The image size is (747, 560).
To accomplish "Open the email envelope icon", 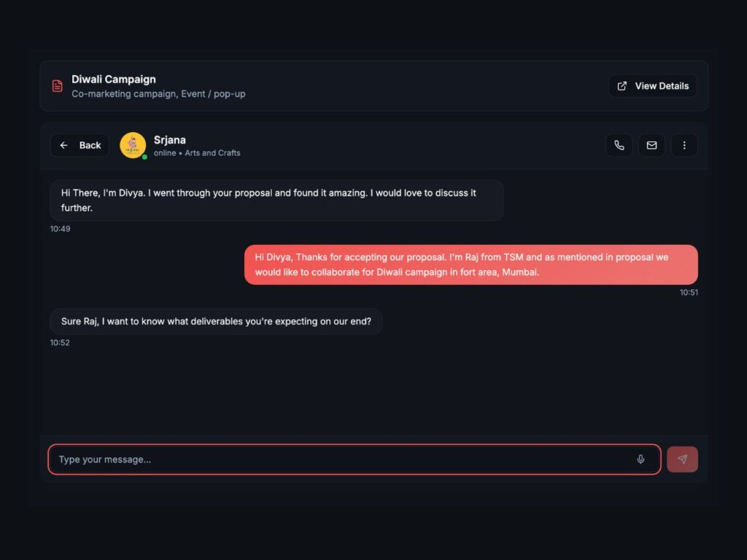I will click(651, 145).
